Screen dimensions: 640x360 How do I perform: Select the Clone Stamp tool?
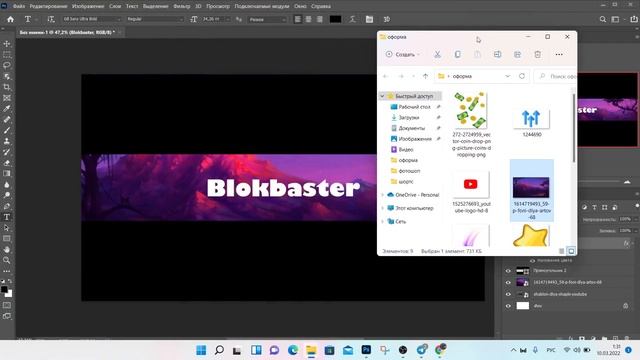pyautogui.click(x=7, y=141)
